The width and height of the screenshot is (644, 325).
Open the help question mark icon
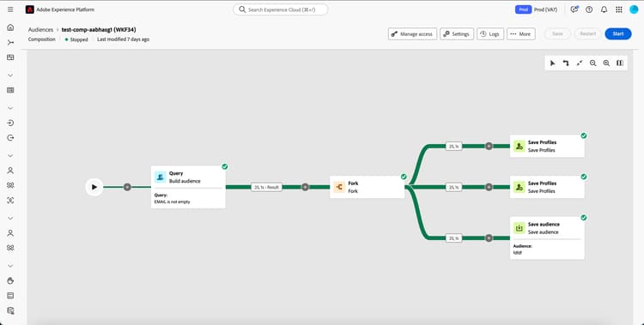(x=589, y=9)
